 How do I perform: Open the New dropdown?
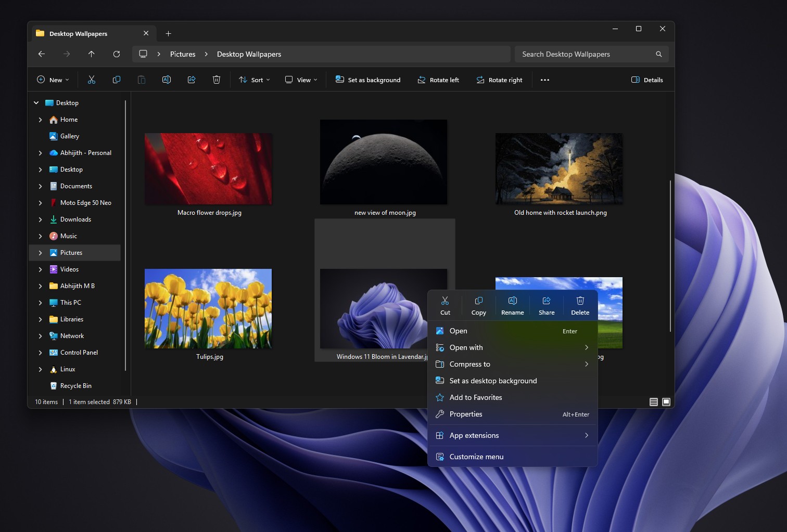pos(53,80)
